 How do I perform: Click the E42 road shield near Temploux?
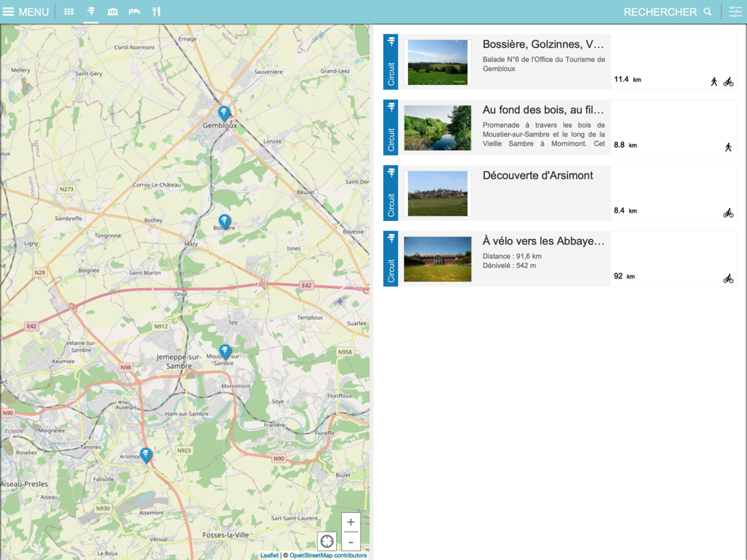point(306,286)
